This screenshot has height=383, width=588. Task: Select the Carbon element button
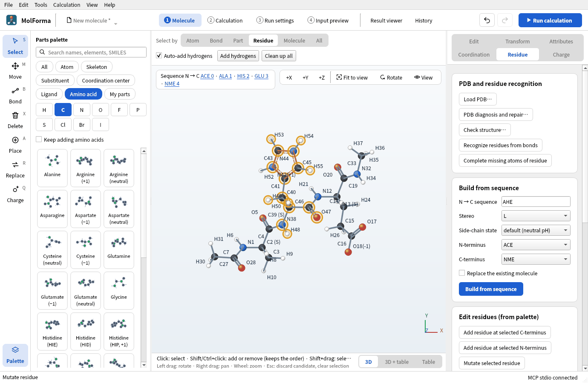63,110
